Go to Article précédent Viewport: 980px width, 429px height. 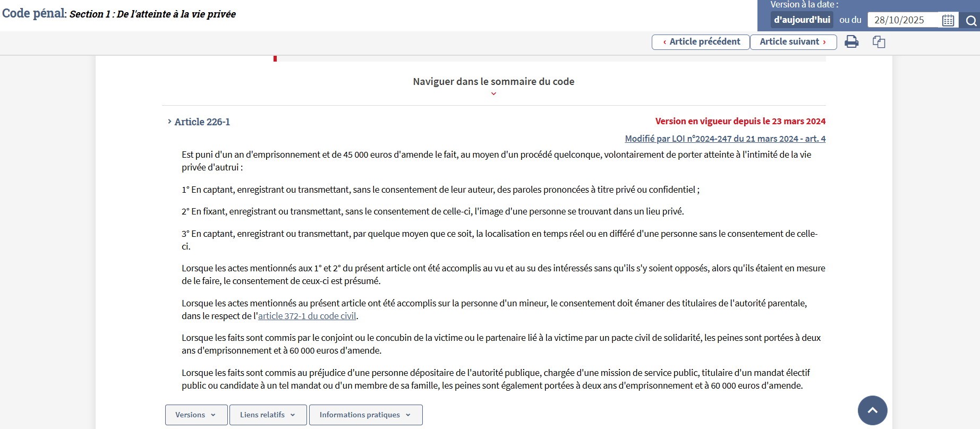tap(701, 42)
